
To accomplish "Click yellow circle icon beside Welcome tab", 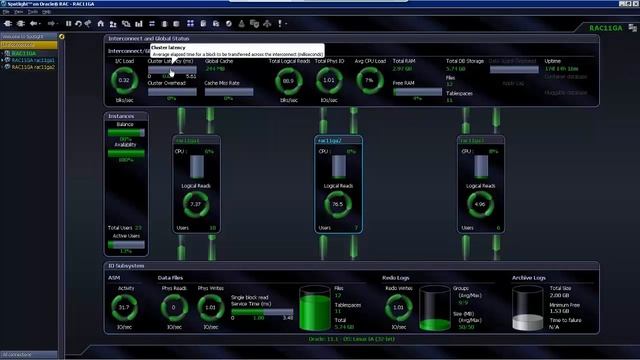I will coord(61,37).
